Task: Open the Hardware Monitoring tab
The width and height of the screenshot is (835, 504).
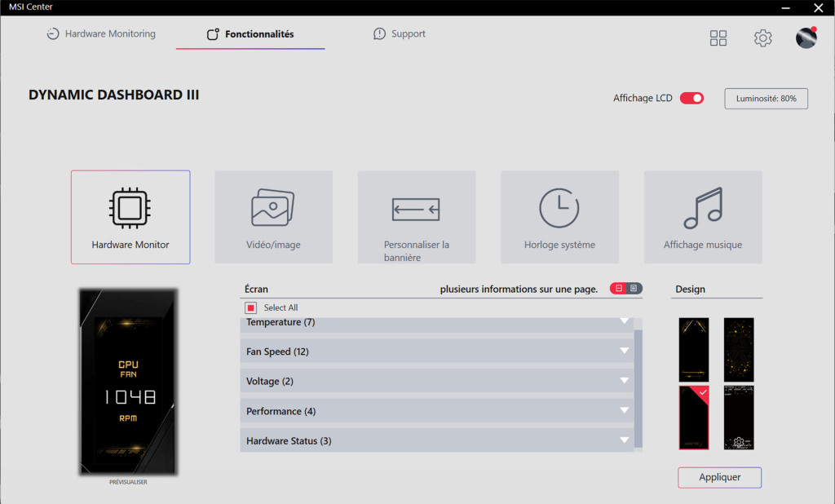Action: click(101, 33)
